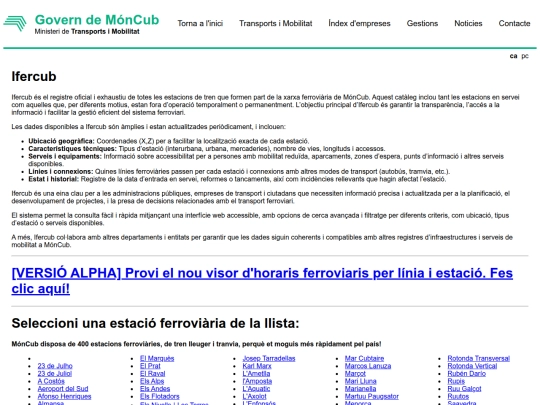The width and height of the screenshot is (540, 405).
Task: Open station A Costós
Action: point(51,381)
